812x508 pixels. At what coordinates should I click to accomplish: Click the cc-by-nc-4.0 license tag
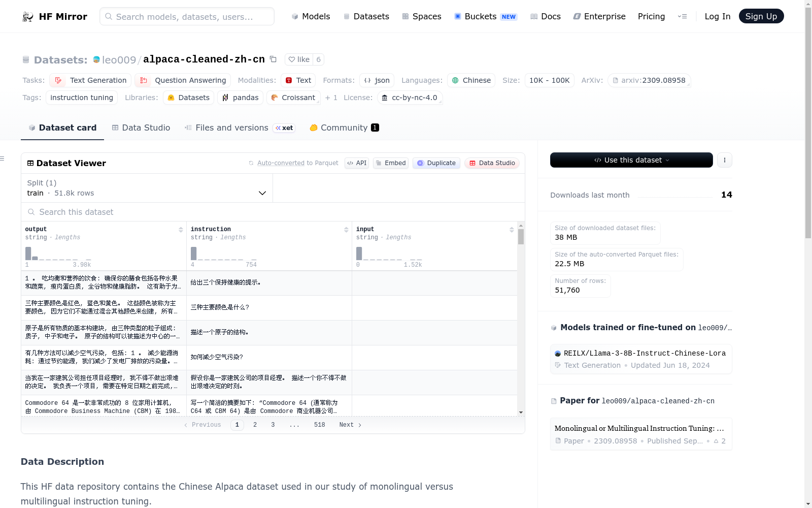[410, 98]
